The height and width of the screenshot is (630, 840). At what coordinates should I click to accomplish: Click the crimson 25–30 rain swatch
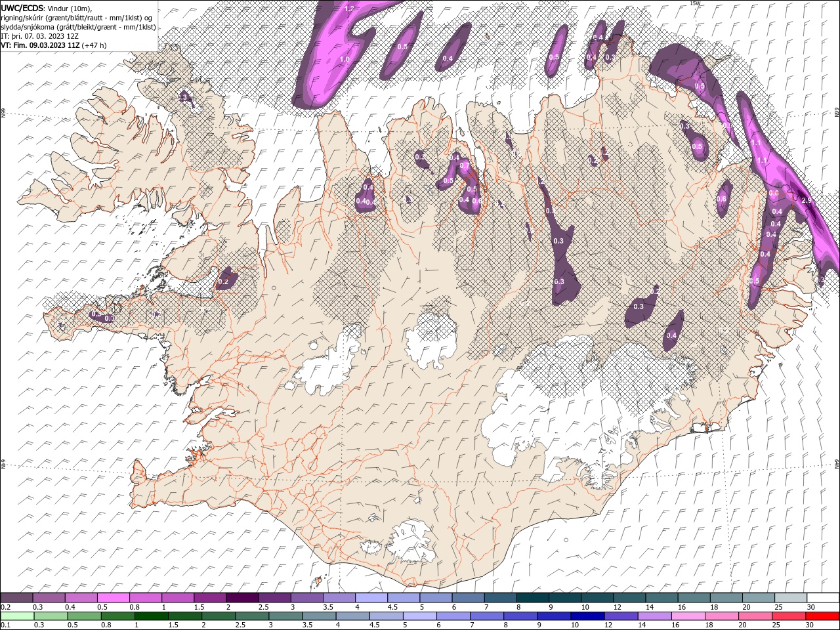point(789,616)
